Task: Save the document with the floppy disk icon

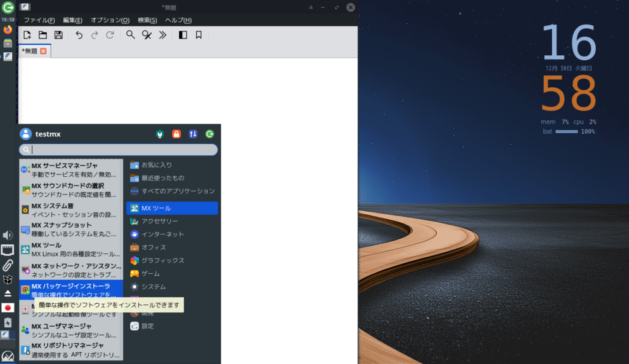Action: point(58,35)
